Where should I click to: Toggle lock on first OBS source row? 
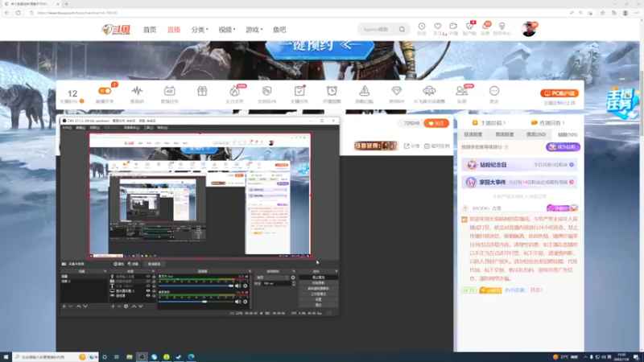[154, 277]
